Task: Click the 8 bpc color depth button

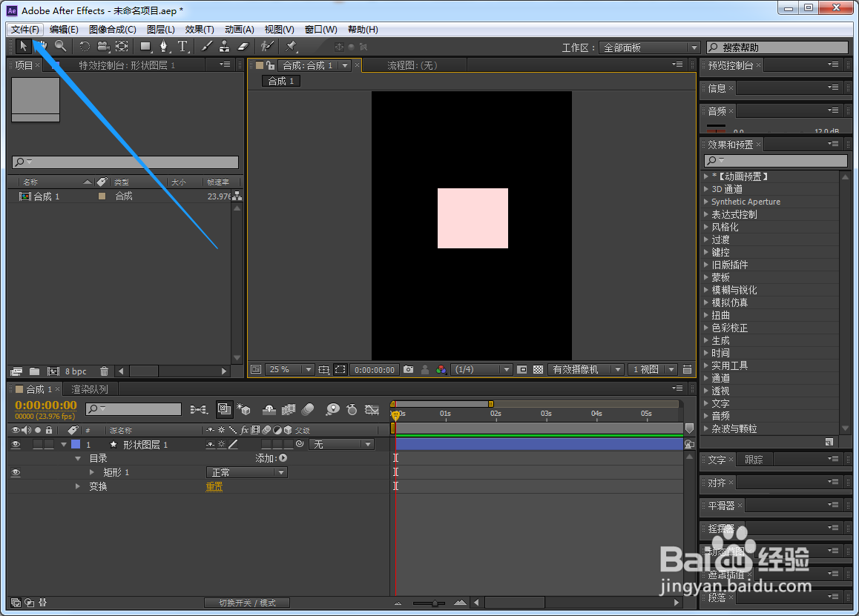Action: point(76,371)
